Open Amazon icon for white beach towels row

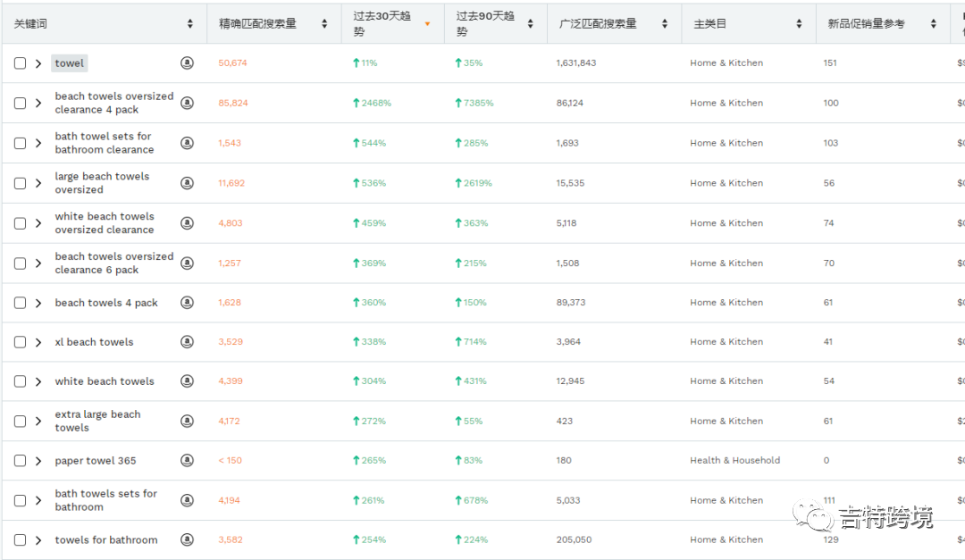(187, 380)
